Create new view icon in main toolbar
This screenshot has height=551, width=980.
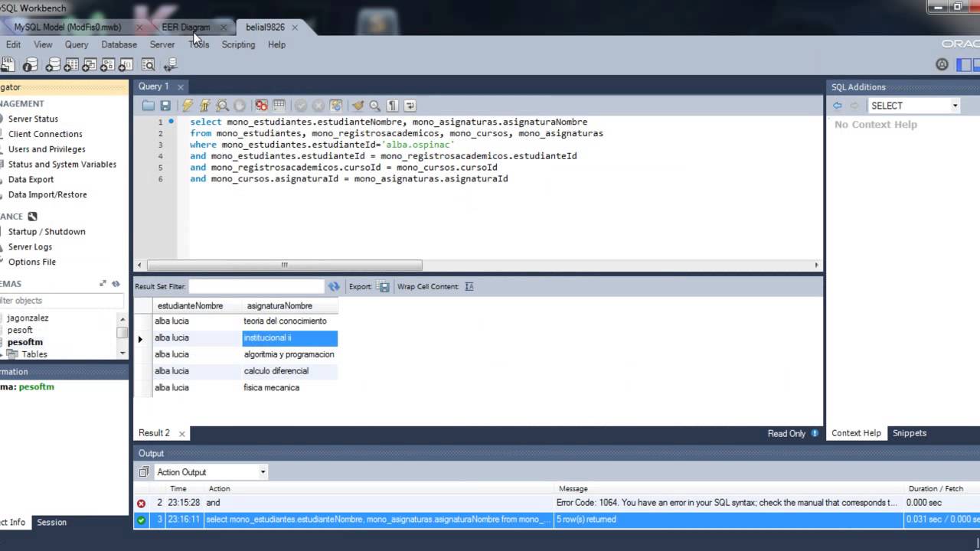90,65
